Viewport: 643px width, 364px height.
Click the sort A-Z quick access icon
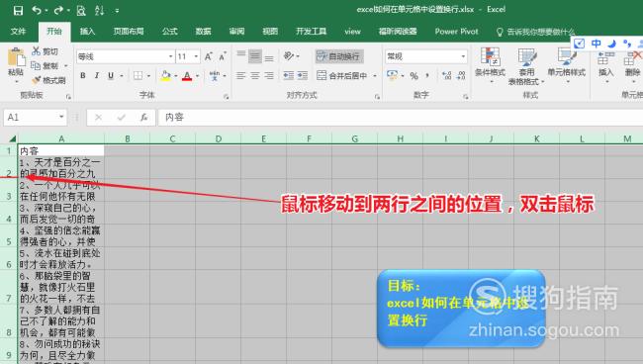[x=99, y=10]
